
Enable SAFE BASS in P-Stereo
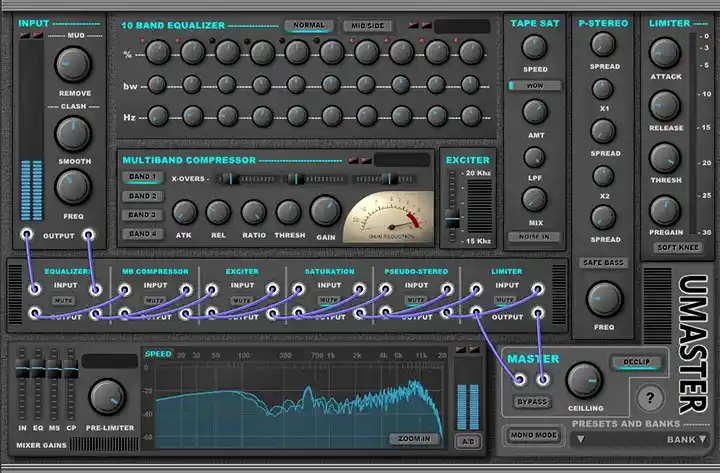point(603,263)
